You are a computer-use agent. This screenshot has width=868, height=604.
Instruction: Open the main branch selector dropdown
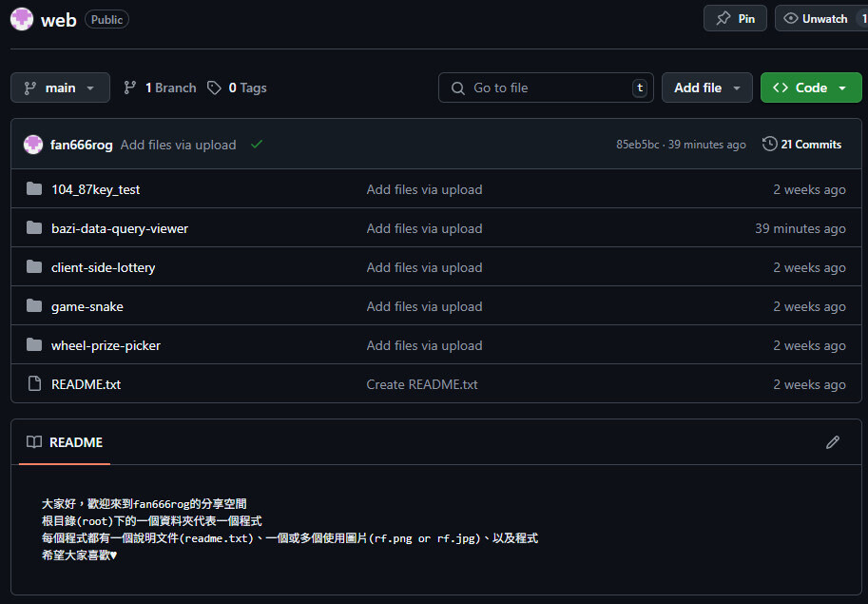(x=60, y=88)
